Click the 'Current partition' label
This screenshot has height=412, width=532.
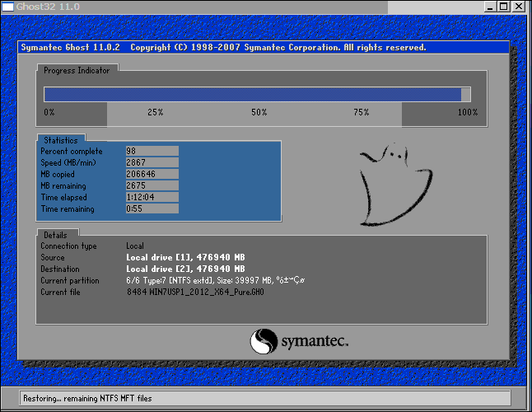(x=70, y=281)
